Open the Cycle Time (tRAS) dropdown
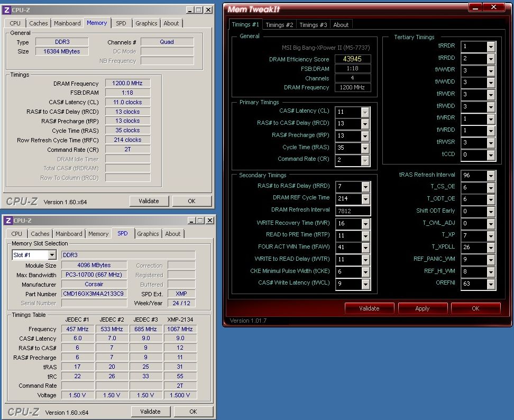514x420 pixels. tap(365, 148)
